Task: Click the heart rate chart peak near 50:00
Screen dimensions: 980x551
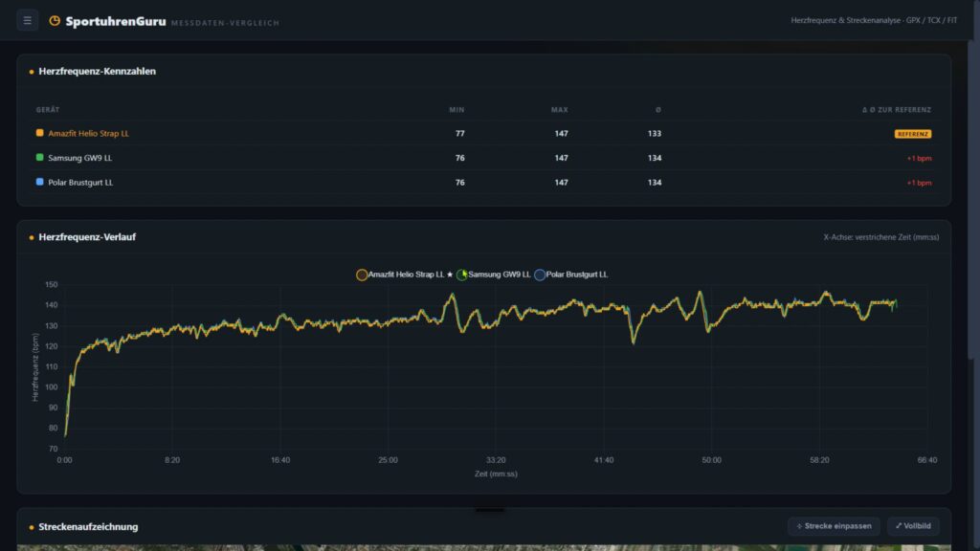Action: click(700, 292)
